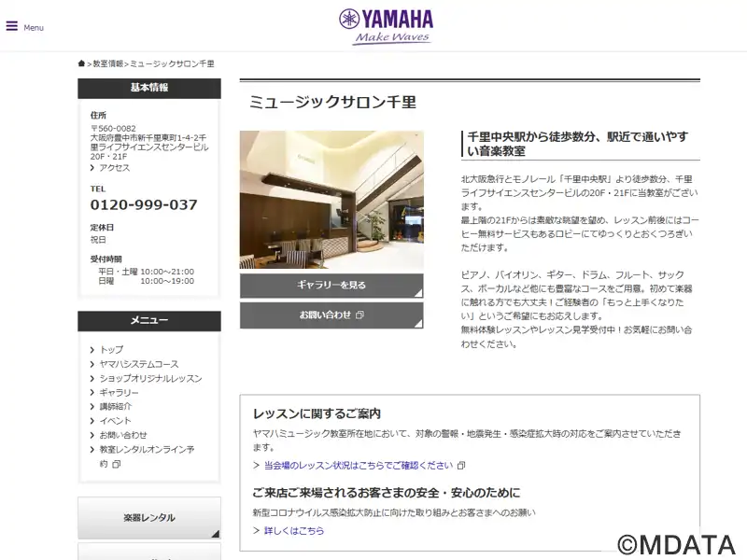The image size is (747, 560).
Task: Open the 詳しくはこちら link
Action: click(294, 530)
